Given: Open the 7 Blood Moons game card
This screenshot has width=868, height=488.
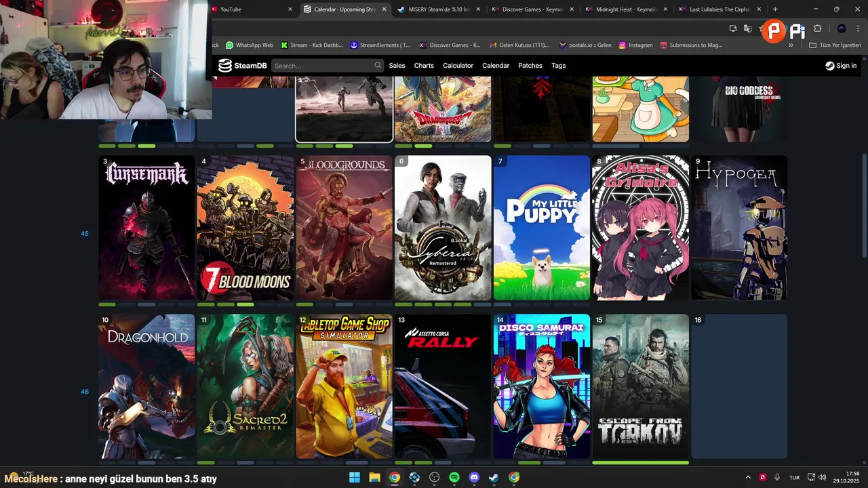Looking at the screenshot, I should click(x=245, y=228).
